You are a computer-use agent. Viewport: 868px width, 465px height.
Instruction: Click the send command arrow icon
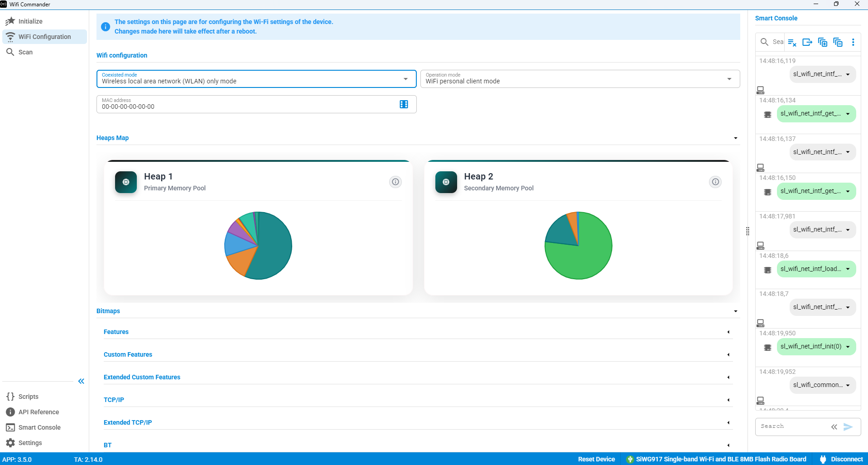[848, 427]
